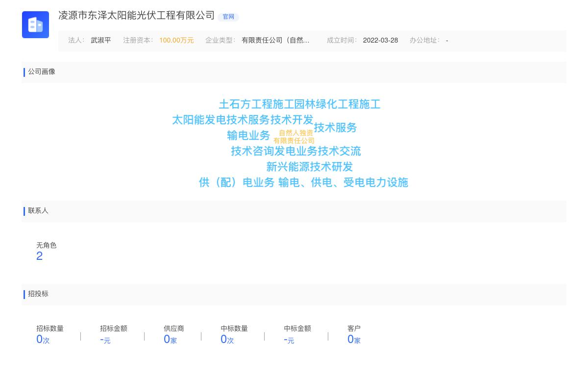Click registered capital 100.00万元
The width and height of the screenshot is (588, 368).
(176, 41)
